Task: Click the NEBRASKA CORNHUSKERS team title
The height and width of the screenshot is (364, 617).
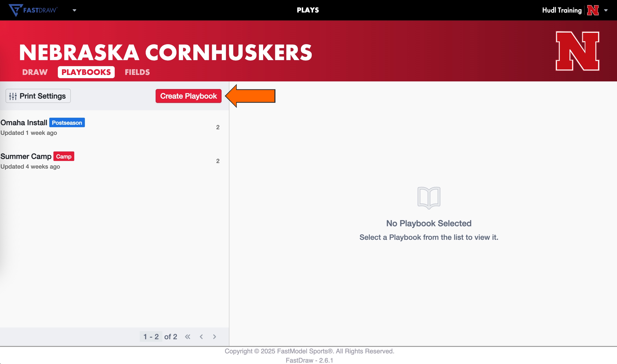Action: (x=166, y=52)
